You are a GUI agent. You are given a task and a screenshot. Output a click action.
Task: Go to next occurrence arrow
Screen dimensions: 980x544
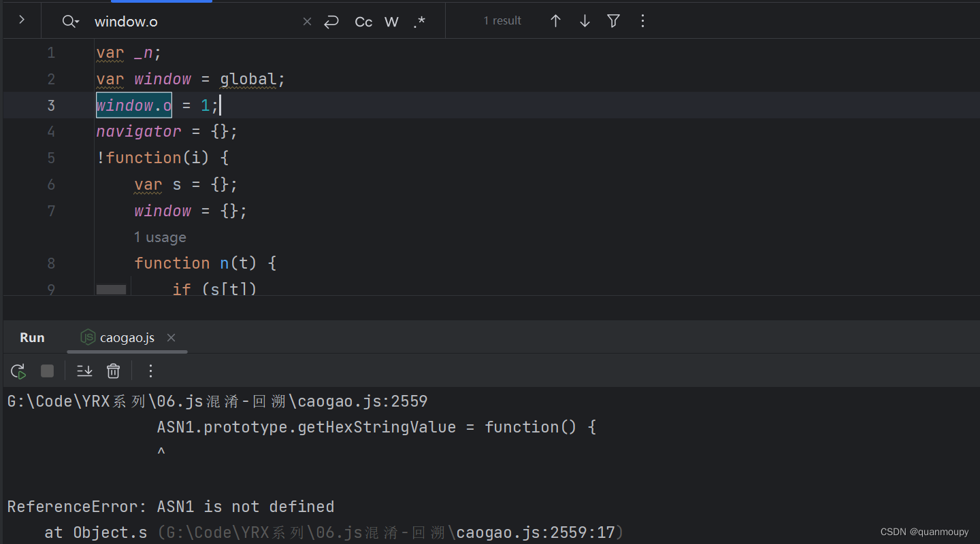click(x=585, y=21)
